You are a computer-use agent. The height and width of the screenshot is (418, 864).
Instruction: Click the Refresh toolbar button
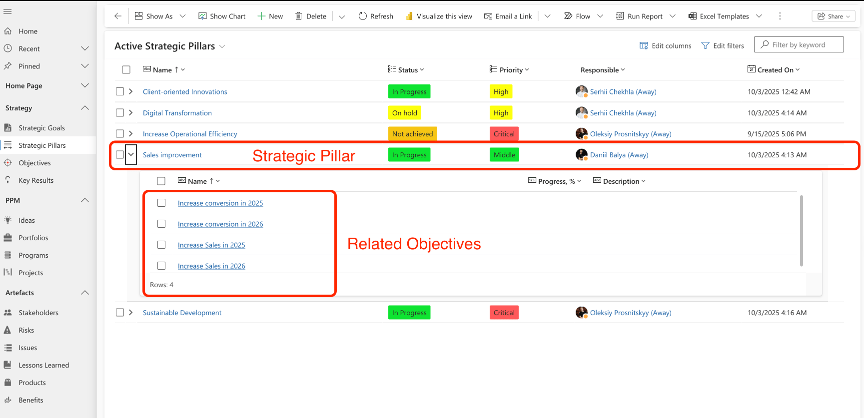pos(376,17)
